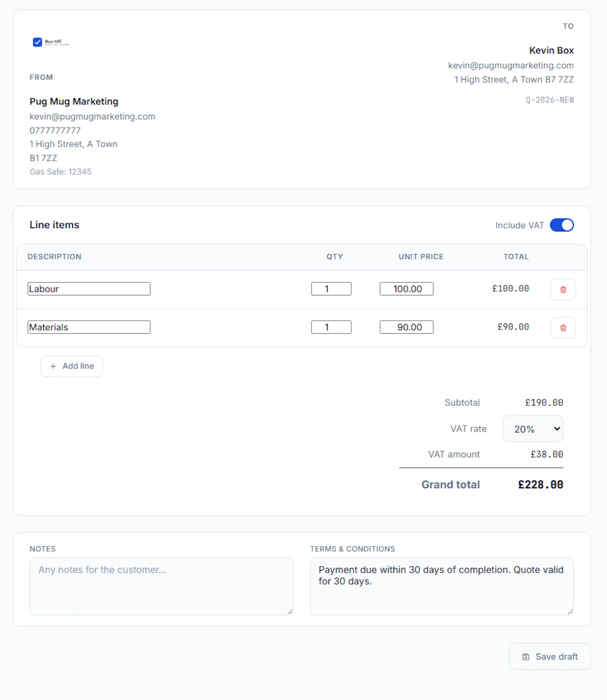This screenshot has width=607, height=700.
Task: Click the phone number 0777777777
Action: click(x=55, y=130)
